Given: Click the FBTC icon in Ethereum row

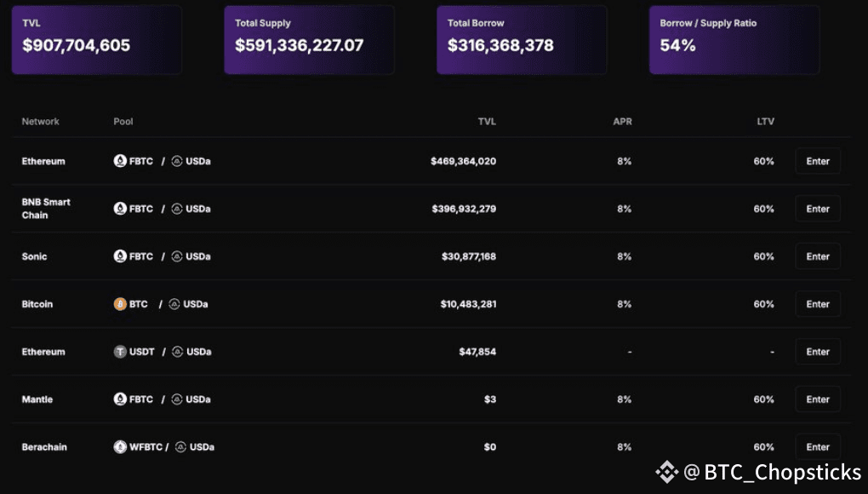Looking at the screenshot, I should tap(120, 161).
